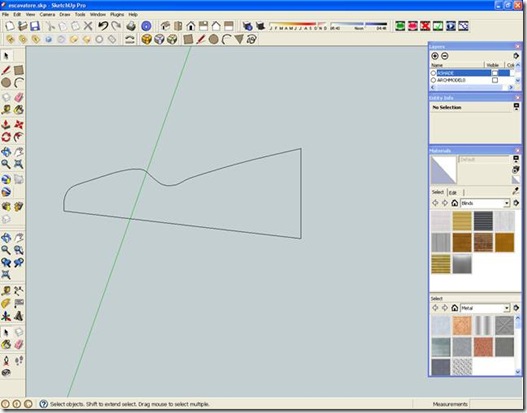Pick the Zoom magnifier tool
The image size is (527, 413).
tap(6, 164)
